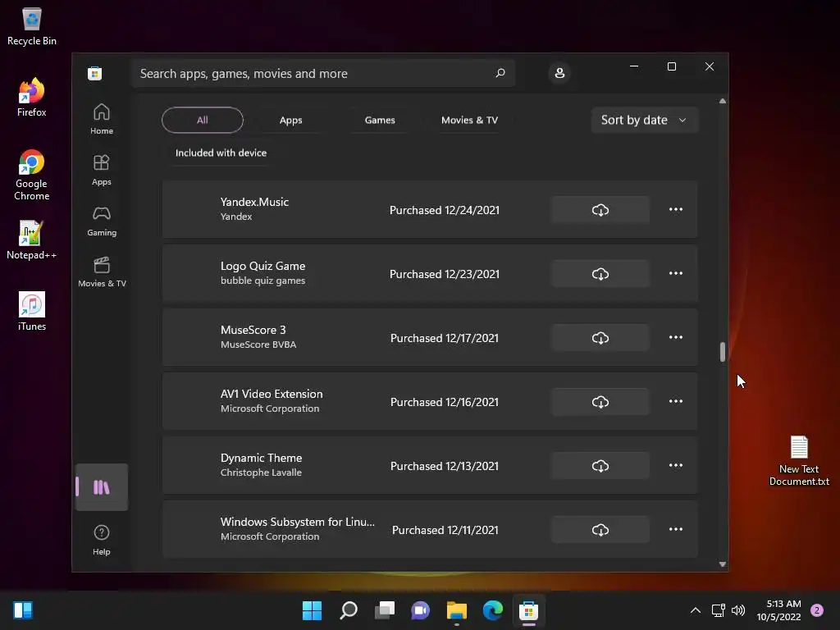Open more options for AV1 Video Extension

[x=676, y=401]
